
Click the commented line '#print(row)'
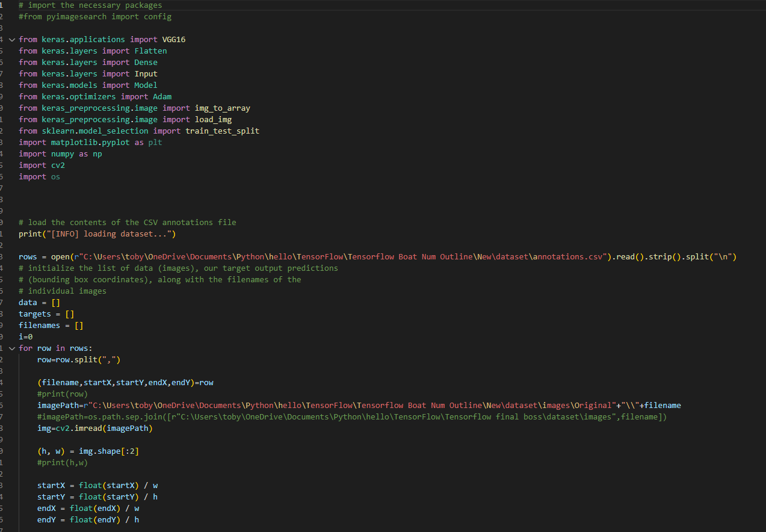pos(63,394)
